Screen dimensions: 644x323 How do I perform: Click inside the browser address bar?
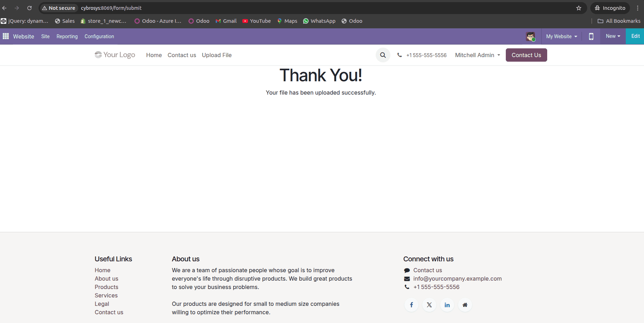tap(246, 8)
